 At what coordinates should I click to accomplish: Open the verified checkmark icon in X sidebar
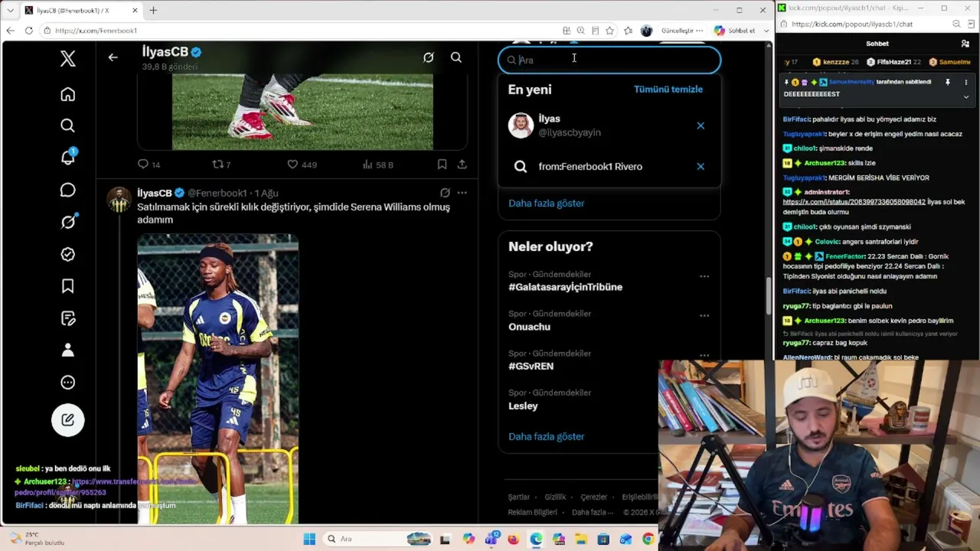pos(68,254)
